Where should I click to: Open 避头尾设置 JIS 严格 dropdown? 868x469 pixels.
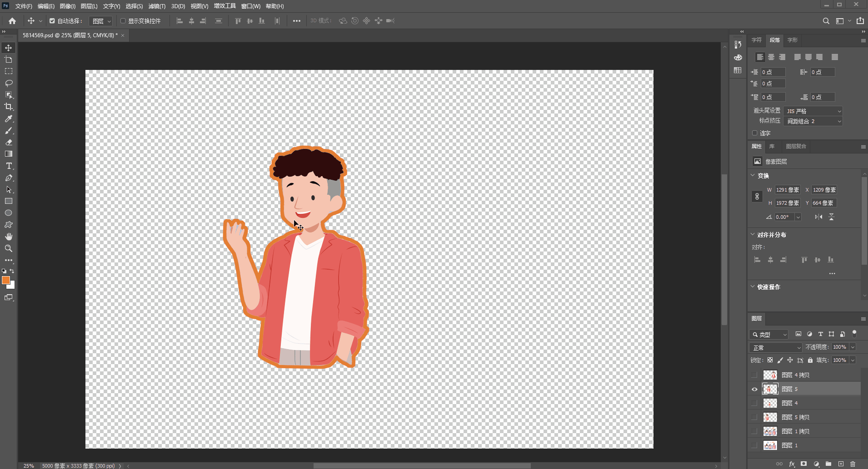click(x=813, y=111)
